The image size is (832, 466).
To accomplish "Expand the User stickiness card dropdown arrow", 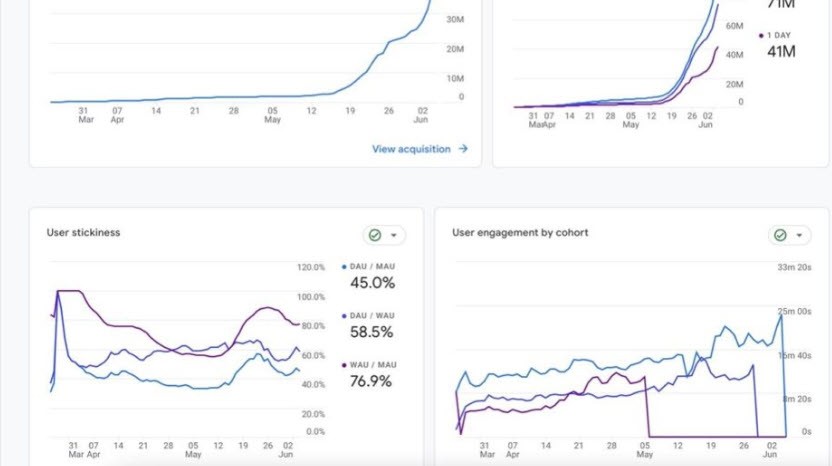I will pos(394,235).
